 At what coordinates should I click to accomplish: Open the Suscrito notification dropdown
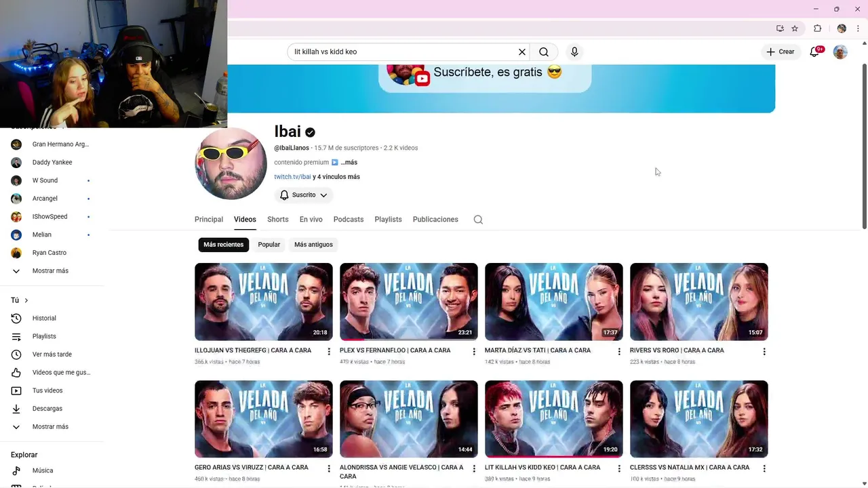pos(304,195)
